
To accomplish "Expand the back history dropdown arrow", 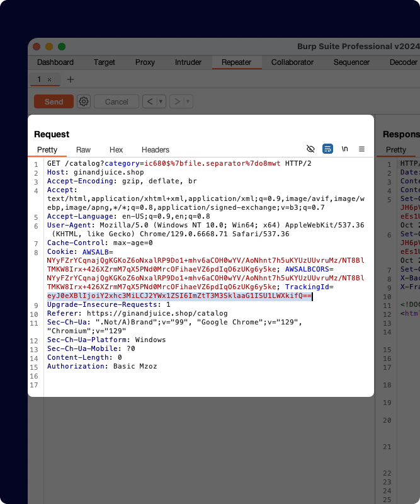I will 161,101.
